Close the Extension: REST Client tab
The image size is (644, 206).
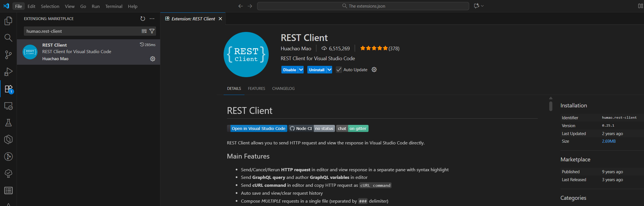220,19
